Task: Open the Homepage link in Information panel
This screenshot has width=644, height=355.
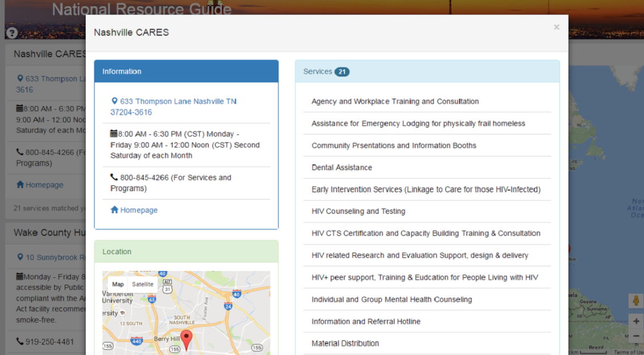Action: point(139,210)
